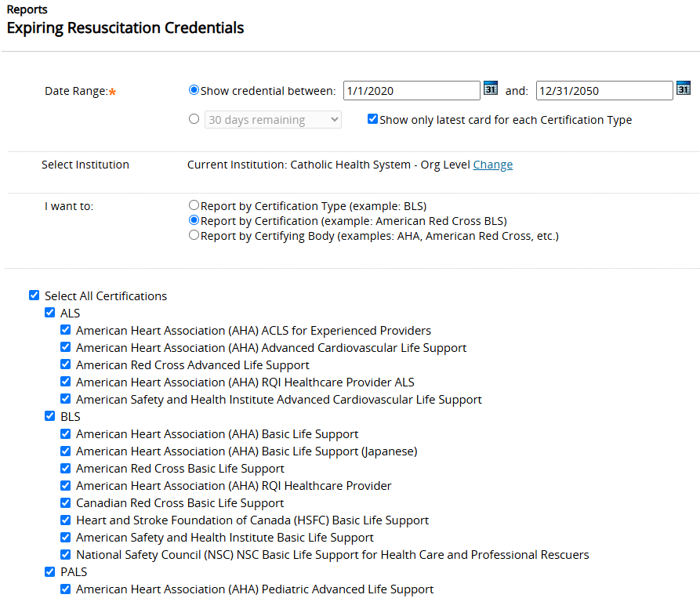700x609 pixels.
Task: Click the Change institution link
Action: (x=493, y=165)
